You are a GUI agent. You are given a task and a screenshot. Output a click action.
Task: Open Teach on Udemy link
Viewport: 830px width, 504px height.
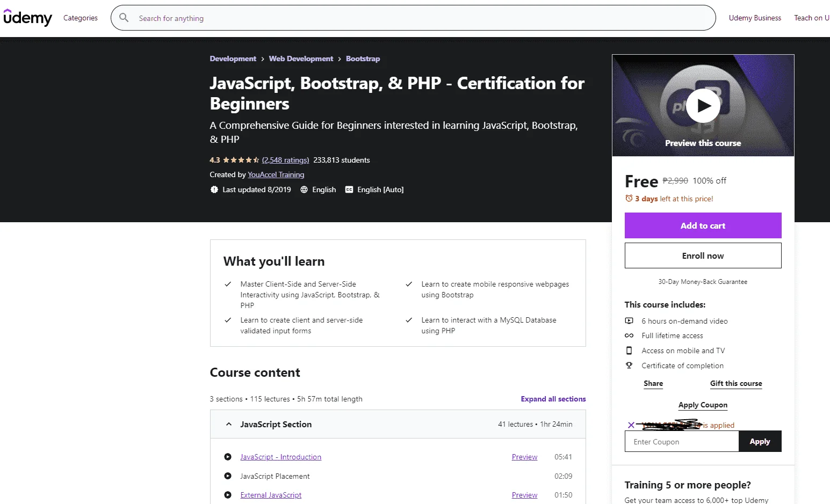point(812,18)
